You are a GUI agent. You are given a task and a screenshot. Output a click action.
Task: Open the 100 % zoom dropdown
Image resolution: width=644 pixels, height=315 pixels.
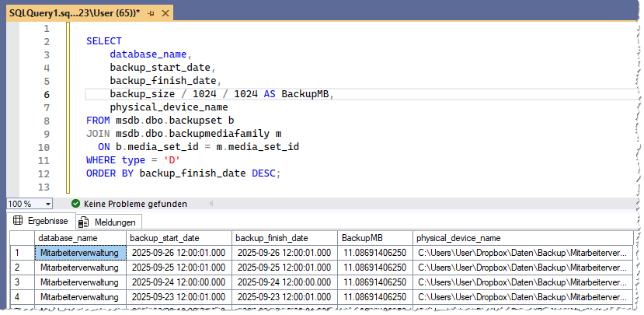(48, 204)
